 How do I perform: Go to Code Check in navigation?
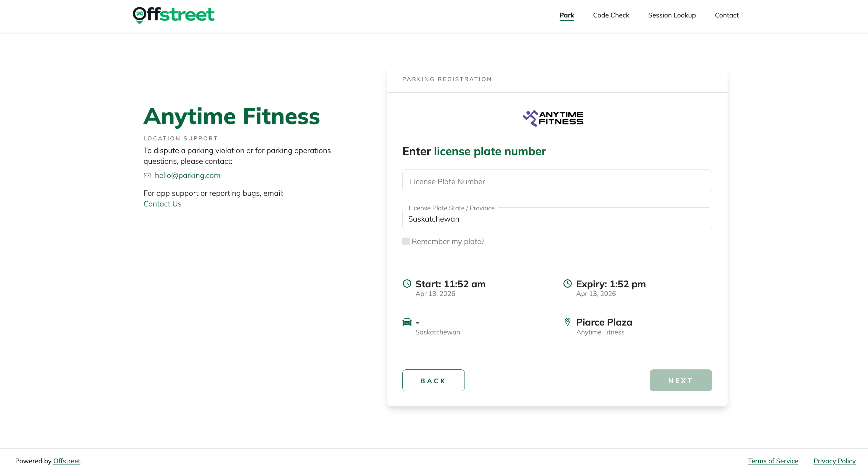click(611, 15)
